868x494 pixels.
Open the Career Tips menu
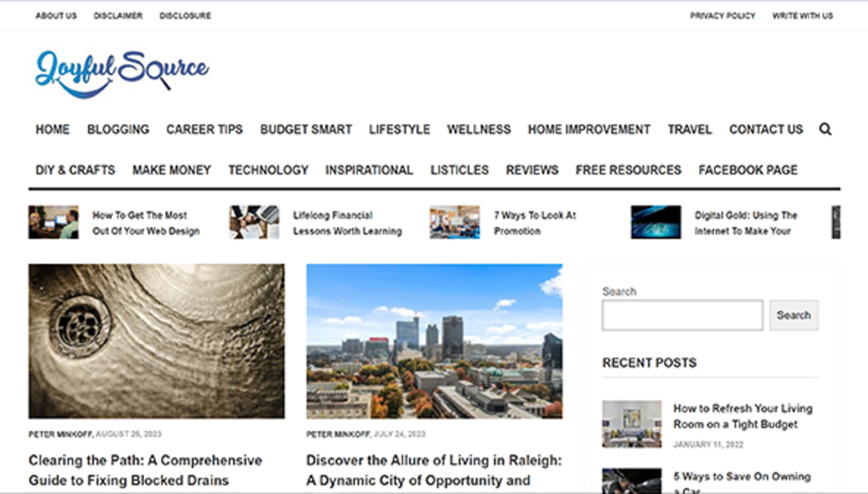[204, 129]
